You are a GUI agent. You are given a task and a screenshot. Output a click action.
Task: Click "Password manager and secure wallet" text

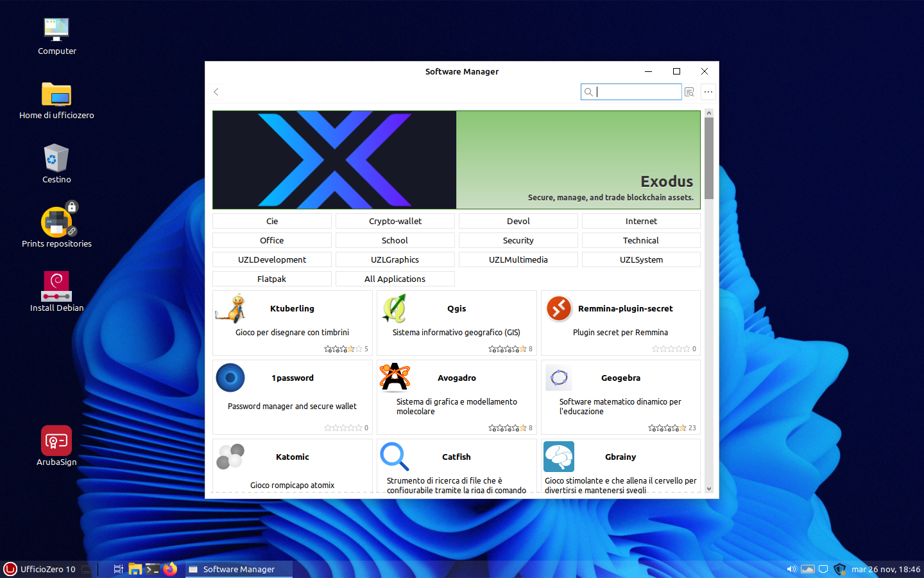[292, 406]
